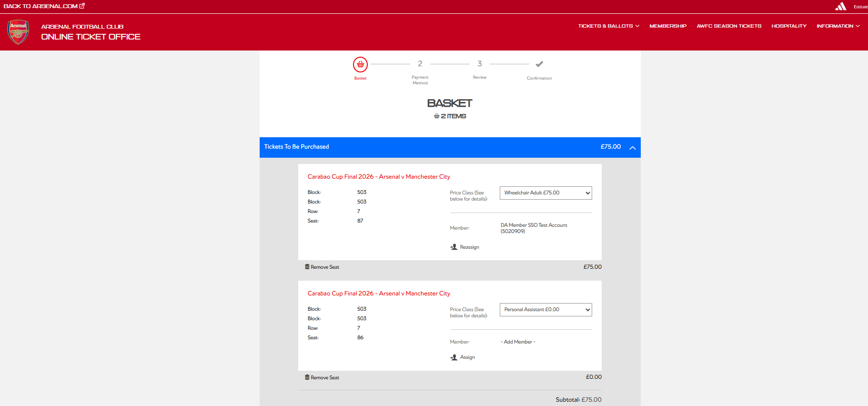The height and width of the screenshot is (406, 868).
Task: Click the 2 ITEMS count text
Action: click(454, 116)
